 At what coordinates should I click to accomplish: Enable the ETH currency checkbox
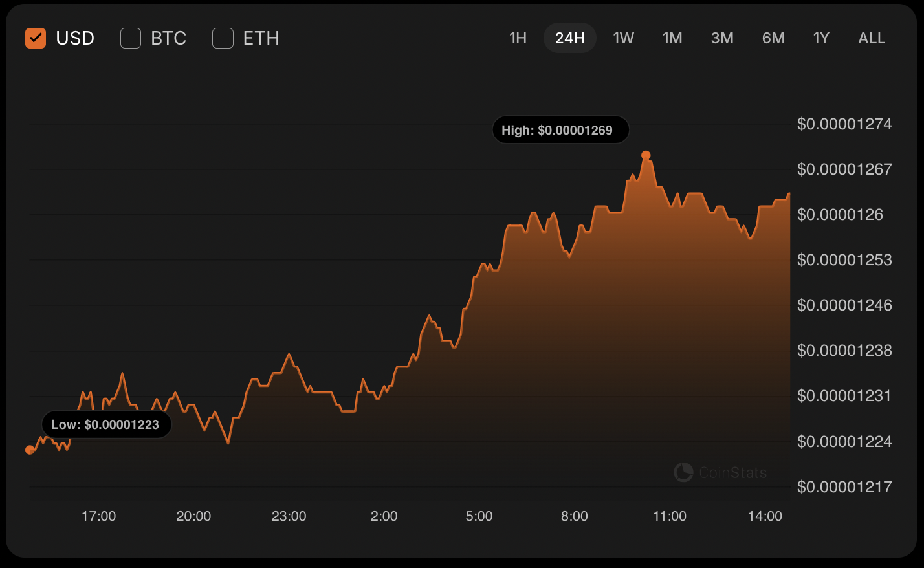[223, 38]
